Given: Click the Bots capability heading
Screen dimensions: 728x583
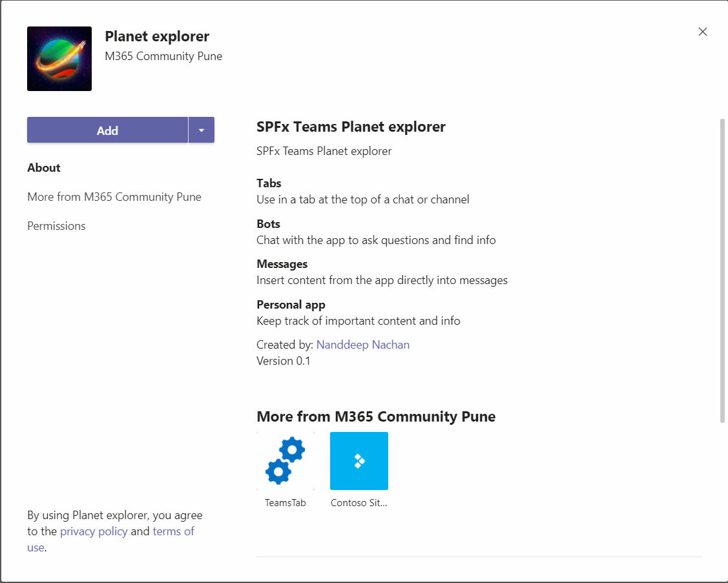Looking at the screenshot, I should [268, 224].
